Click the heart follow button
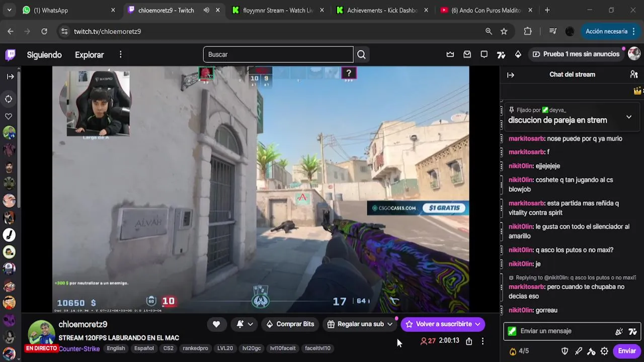This screenshot has height=362, width=644. click(216, 324)
